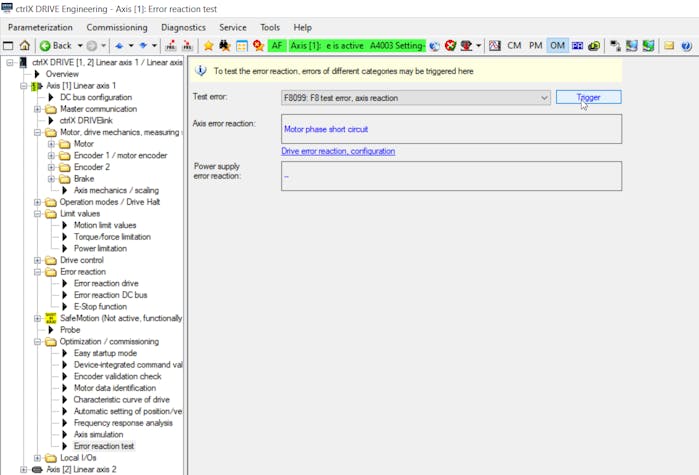Click the yellow star favorites icon
Image resolution: width=699 pixels, height=475 pixels.
pyautogui.click(x=208, y=46)
